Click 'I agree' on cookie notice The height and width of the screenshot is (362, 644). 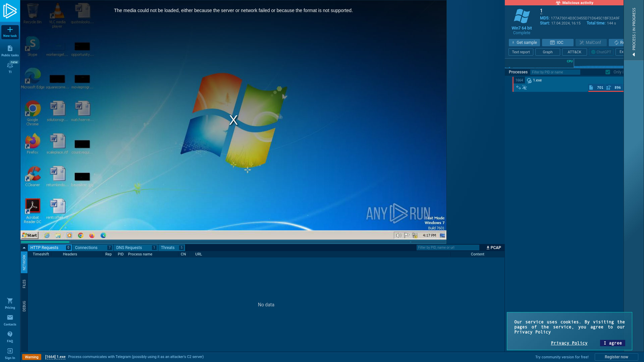pyautogui.click(x=612, y=343)
